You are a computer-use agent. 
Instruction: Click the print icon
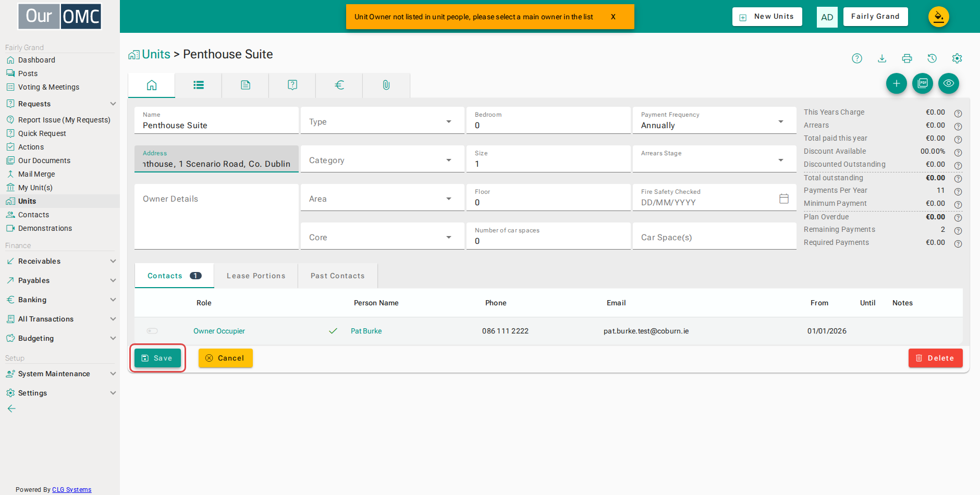(907, 58)
